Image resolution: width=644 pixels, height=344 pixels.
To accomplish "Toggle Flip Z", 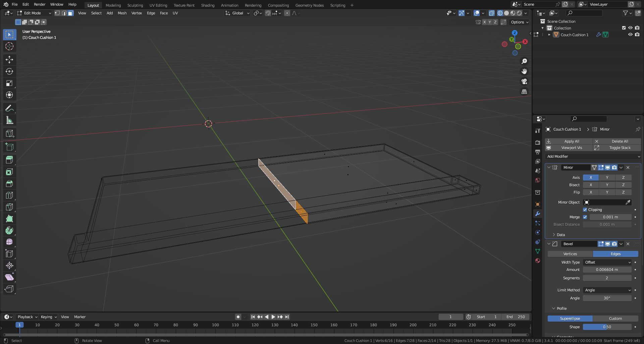I will 624,192.
